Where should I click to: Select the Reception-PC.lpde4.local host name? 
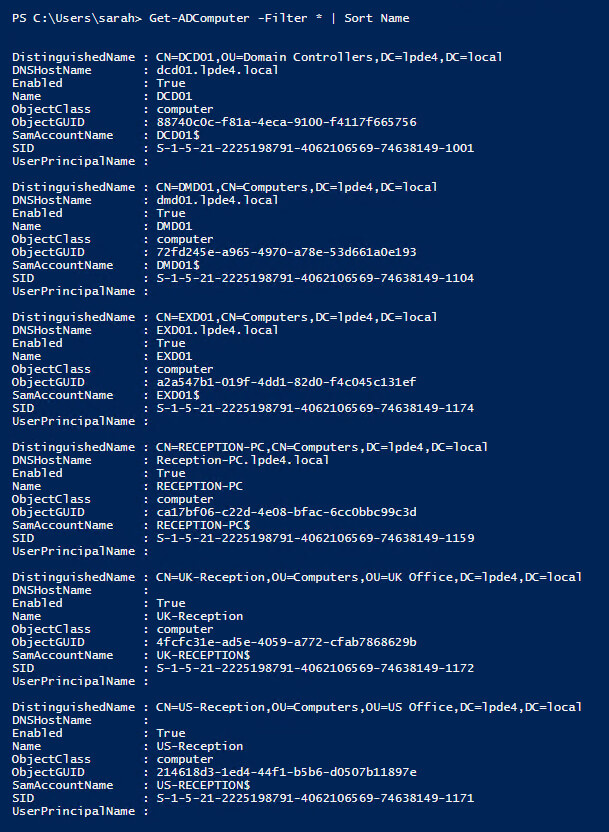point(242,460)
